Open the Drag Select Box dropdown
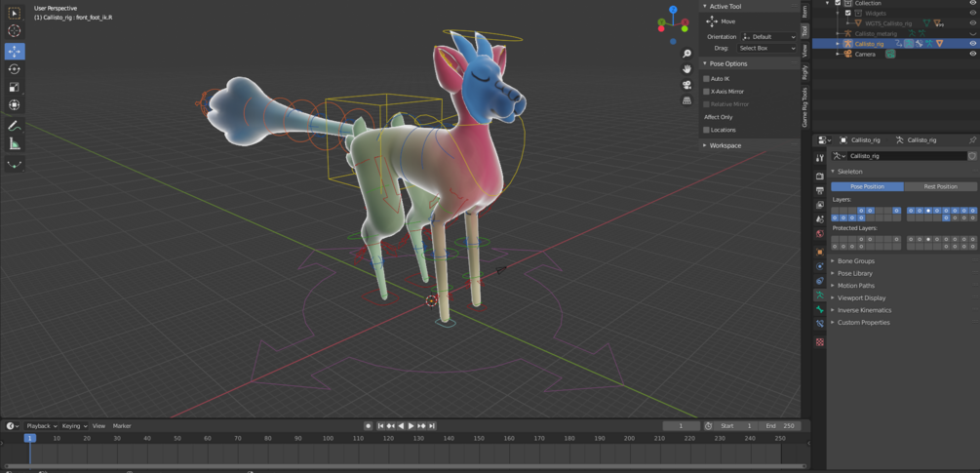 766,48
